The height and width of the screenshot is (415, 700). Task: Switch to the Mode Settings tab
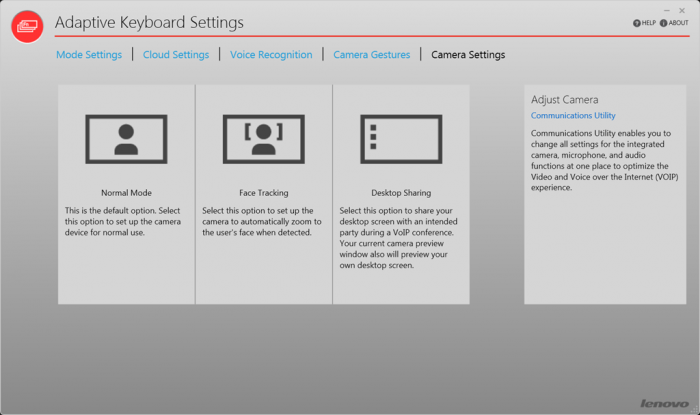pyautogui.click(x=89, y=55)
